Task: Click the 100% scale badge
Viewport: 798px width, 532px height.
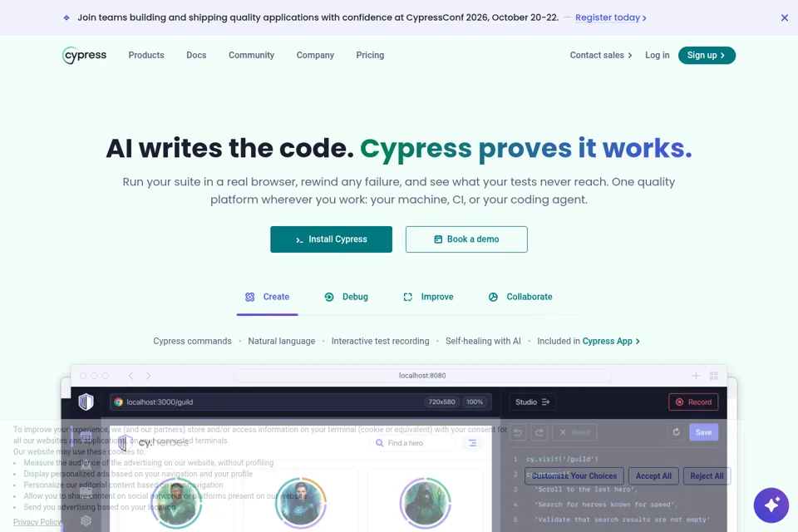Action: coord(475,402)
